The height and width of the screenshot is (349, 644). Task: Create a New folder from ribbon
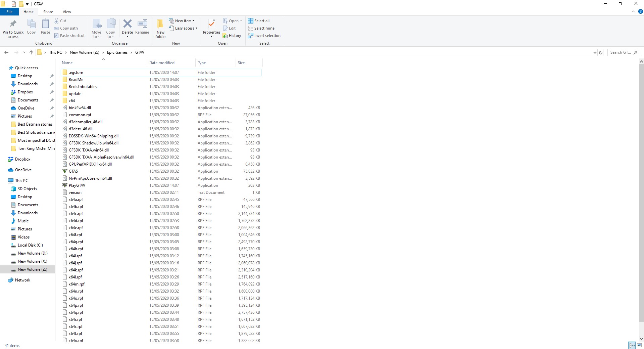(160, 28)
